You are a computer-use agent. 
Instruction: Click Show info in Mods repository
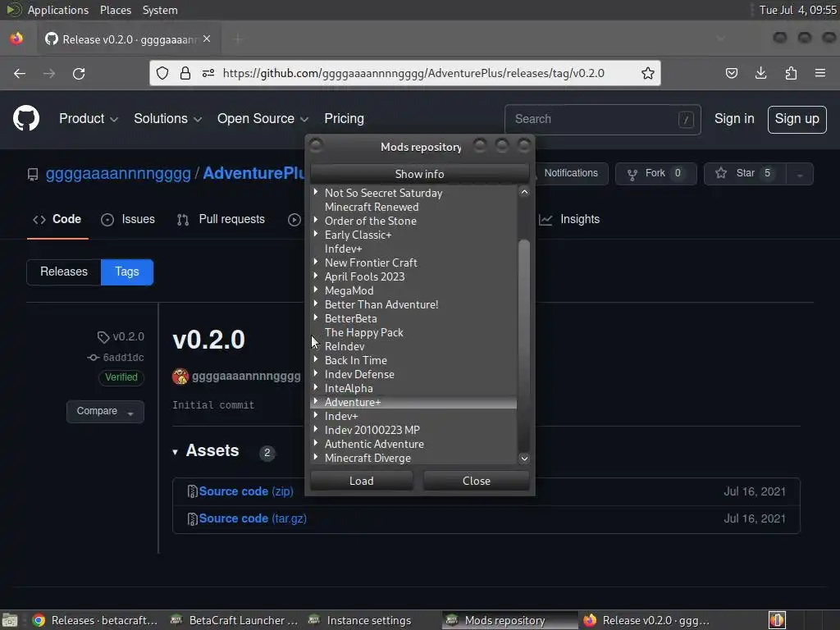click(419, 174)
